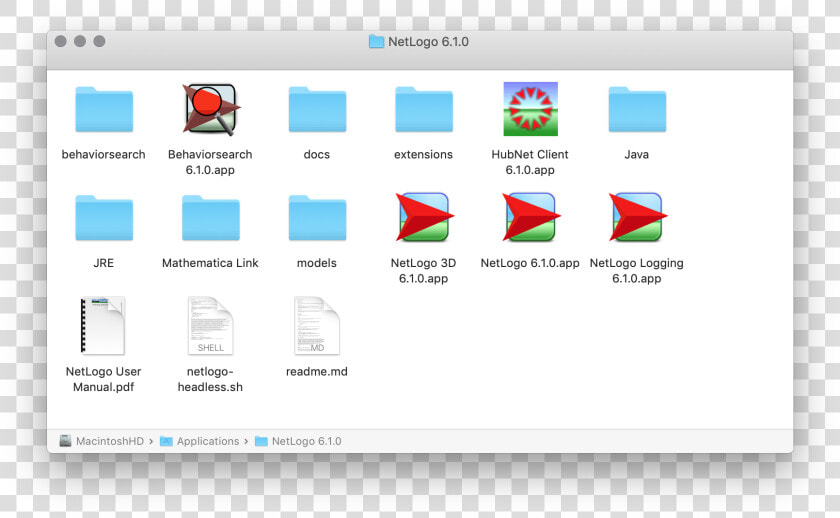840x518 pixels.
Task: Select the NetLogo 6.1.0.app icon
Action: tap(530, 217)
